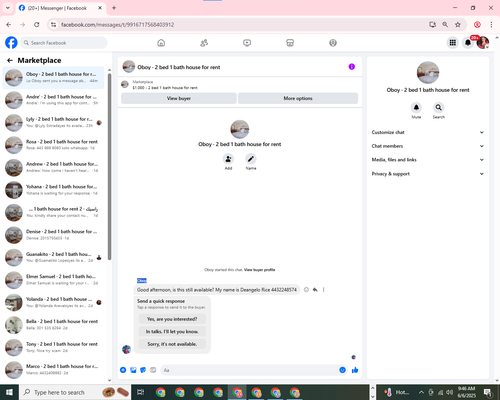Image resolution: width=500 pixels, height=400 pixels.
Task: Open the Rosa conversation
Action: [53, 145]
